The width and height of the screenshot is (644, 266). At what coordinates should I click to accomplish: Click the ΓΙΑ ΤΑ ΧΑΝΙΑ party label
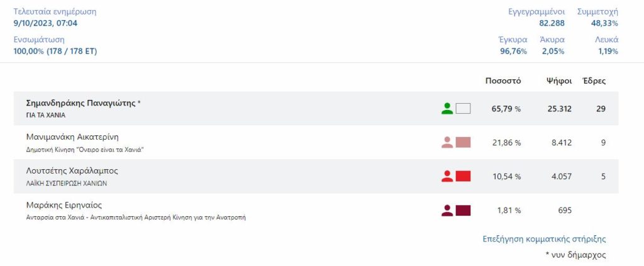(45, 115)
